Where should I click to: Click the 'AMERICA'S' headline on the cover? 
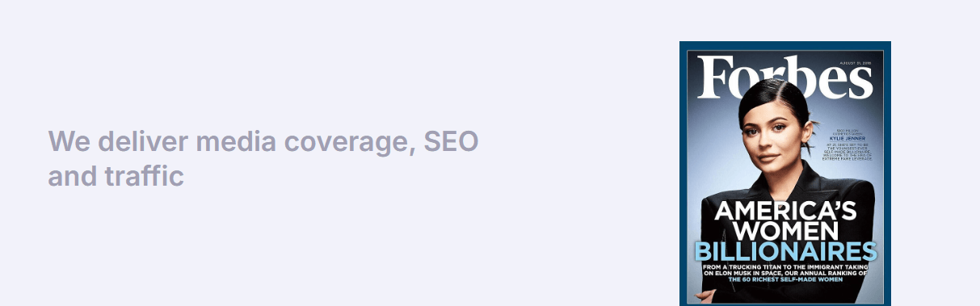[x=786, y=212]
